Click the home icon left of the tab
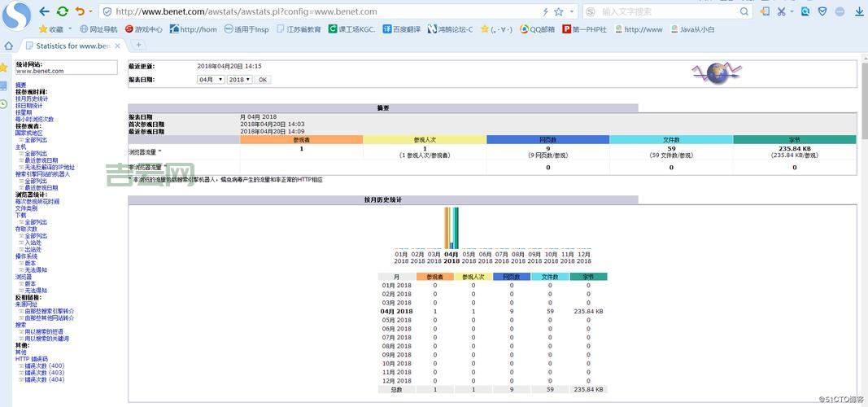 [x=8, y=46]
